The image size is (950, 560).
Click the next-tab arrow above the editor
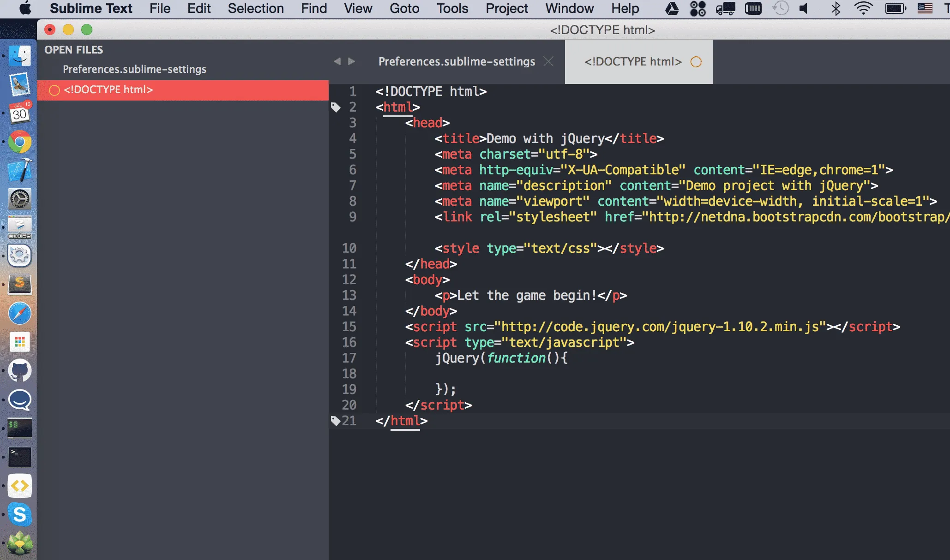coord(352,61)
